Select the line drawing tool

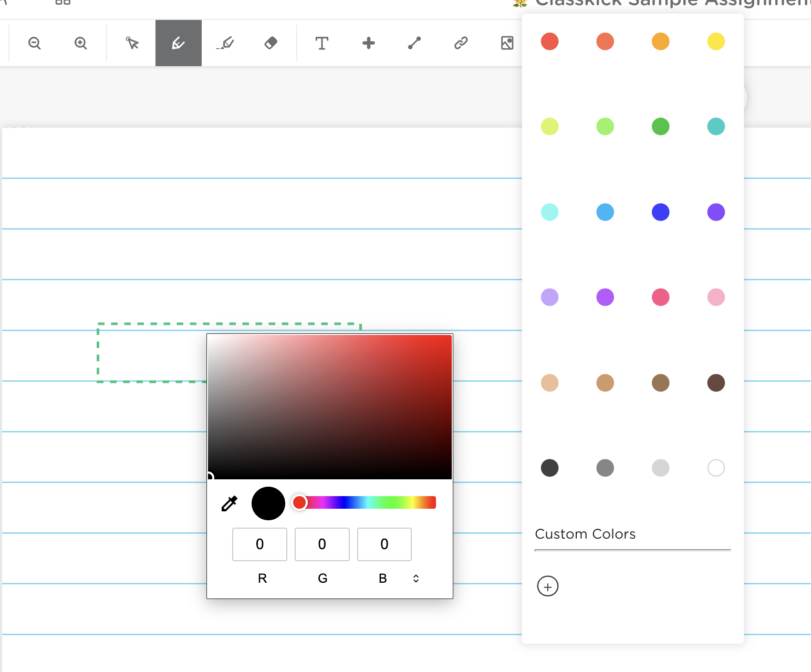point(414,43)
